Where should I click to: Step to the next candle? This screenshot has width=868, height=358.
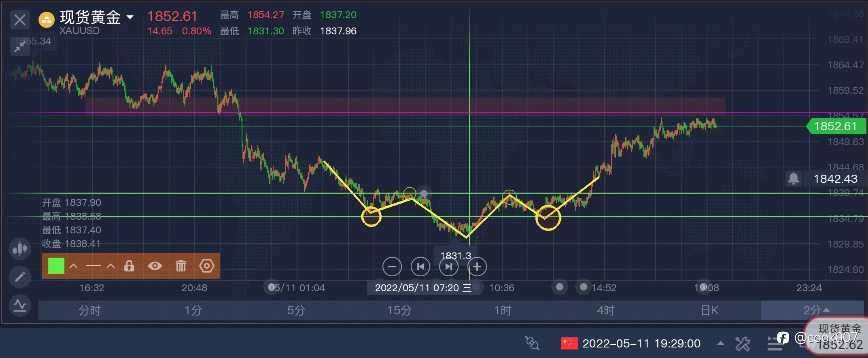(x=449, y=267)
